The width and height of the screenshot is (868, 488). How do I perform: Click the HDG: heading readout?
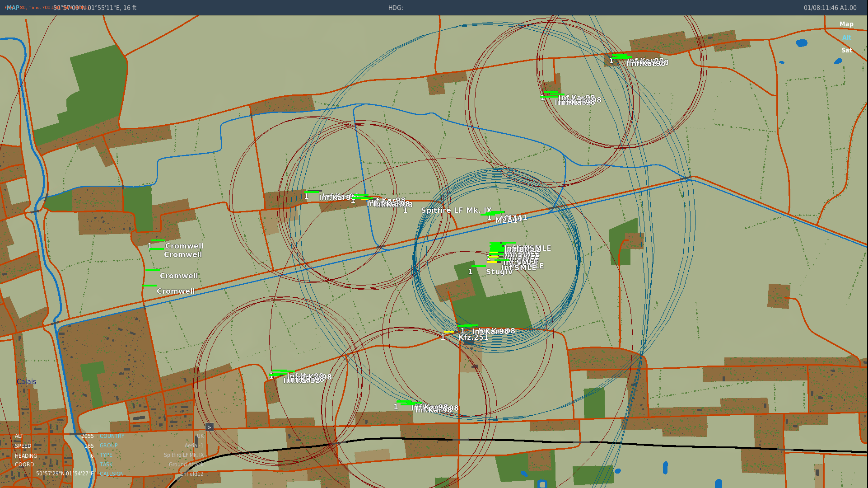coord(396,8)
